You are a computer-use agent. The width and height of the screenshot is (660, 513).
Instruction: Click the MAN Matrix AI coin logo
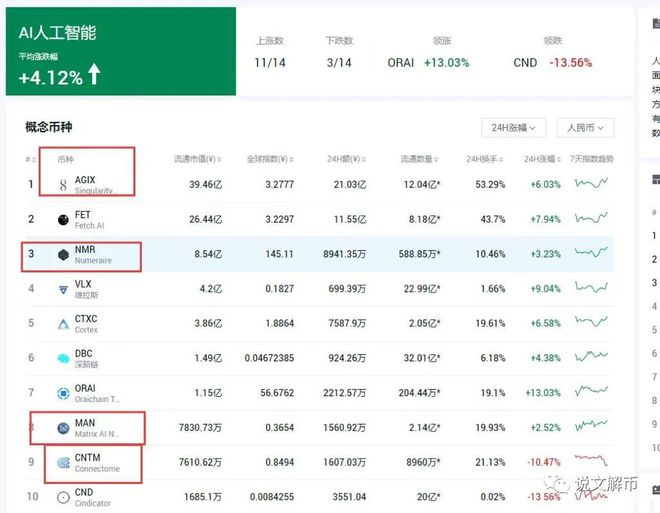pos(63,428)
